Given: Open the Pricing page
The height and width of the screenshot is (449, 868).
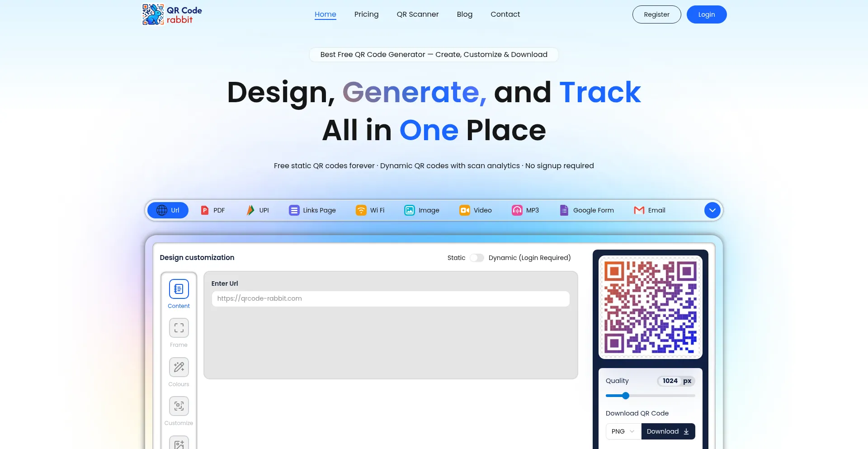Looking at the screenshot, I should tap(367, 14).
